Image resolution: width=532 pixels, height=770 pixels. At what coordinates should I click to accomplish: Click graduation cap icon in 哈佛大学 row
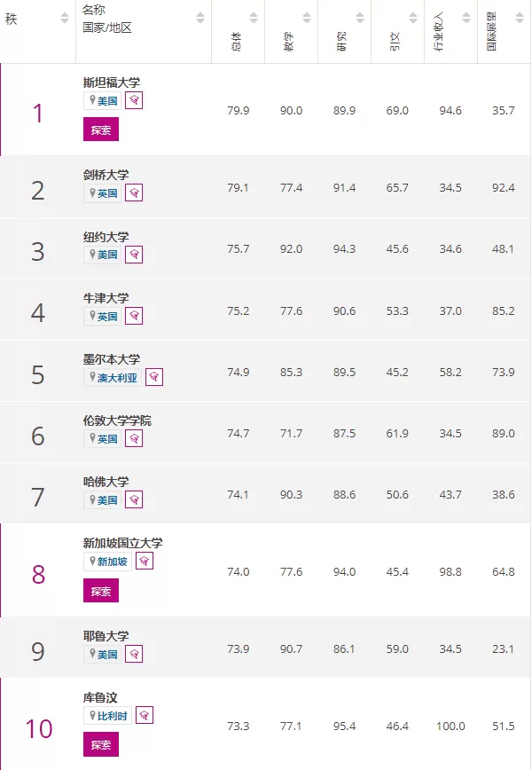[x=134, y=500]
